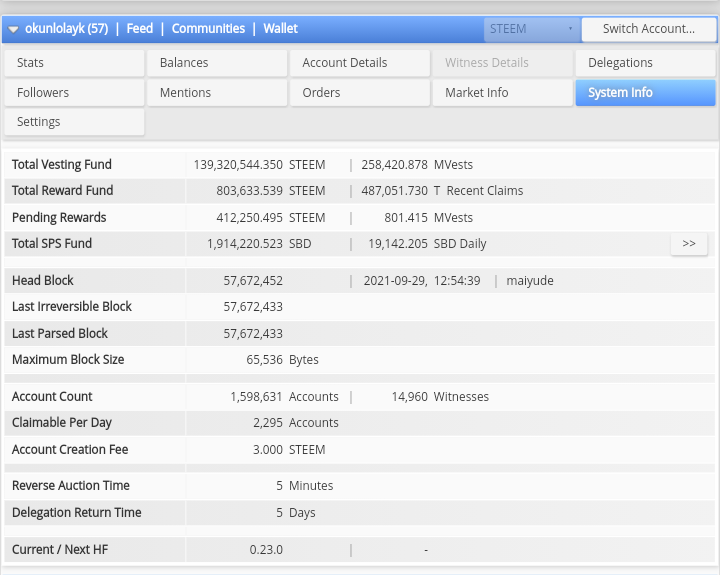Image resolution: width=720 pixels, height=575 pixels.
Task: Click the Total Vesting Fund label
Action: (62, 164)
